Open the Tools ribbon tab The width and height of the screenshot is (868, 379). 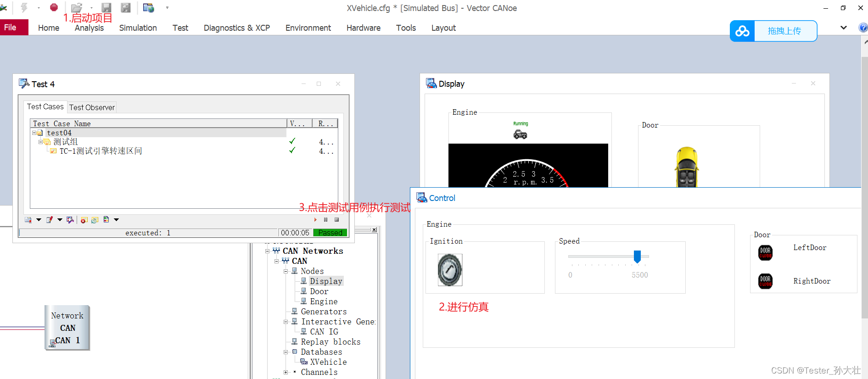point(406,28)
